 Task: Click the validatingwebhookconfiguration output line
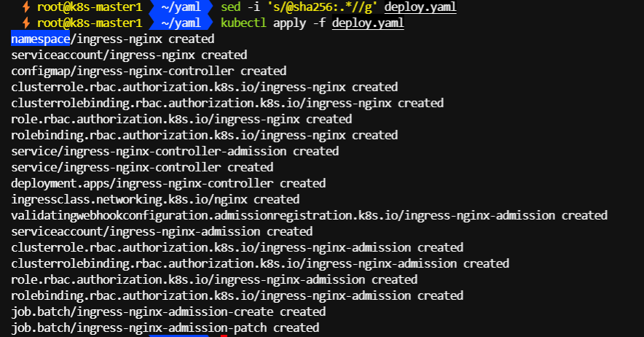(309, 215)
